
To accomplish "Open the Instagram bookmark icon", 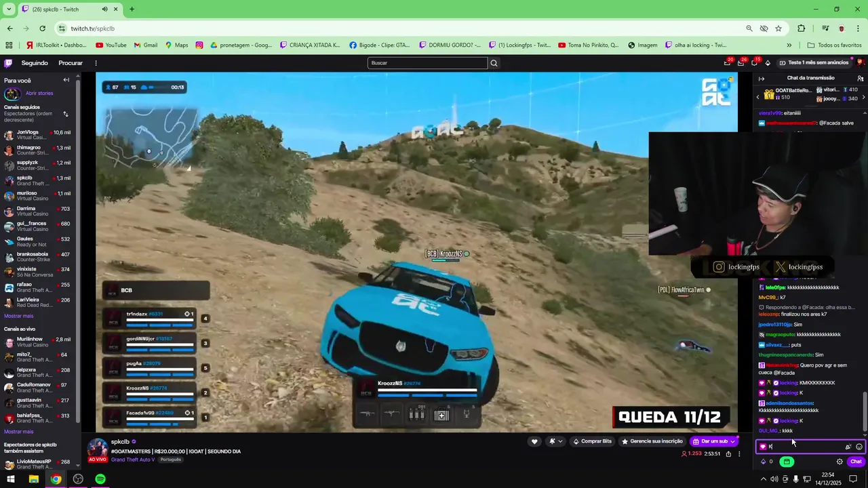I will [x=199, y=45].
